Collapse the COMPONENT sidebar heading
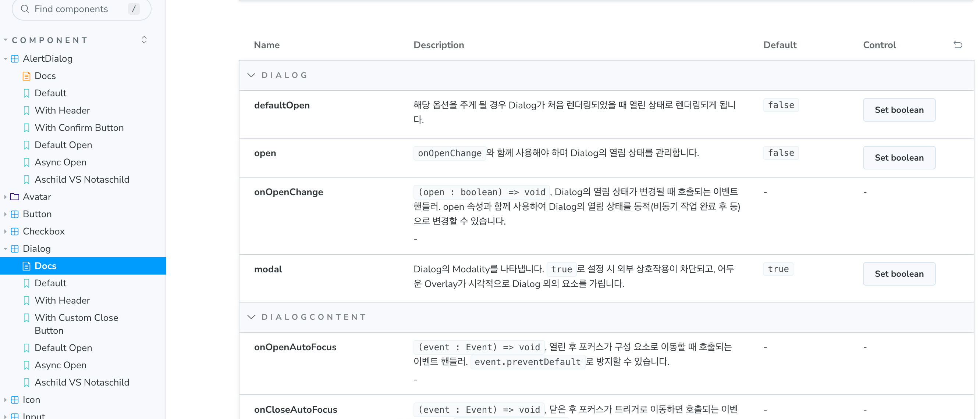This screenshot has height=419, width=980. [x=49, y=40]
